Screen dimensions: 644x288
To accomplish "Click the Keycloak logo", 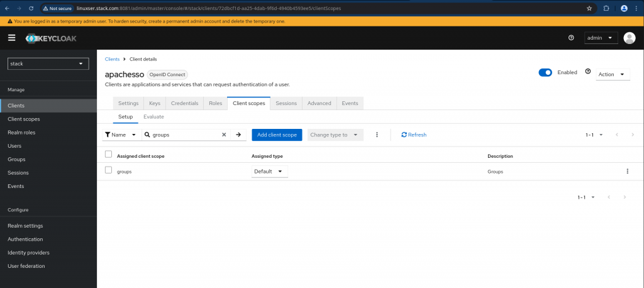I will point(51,38).
